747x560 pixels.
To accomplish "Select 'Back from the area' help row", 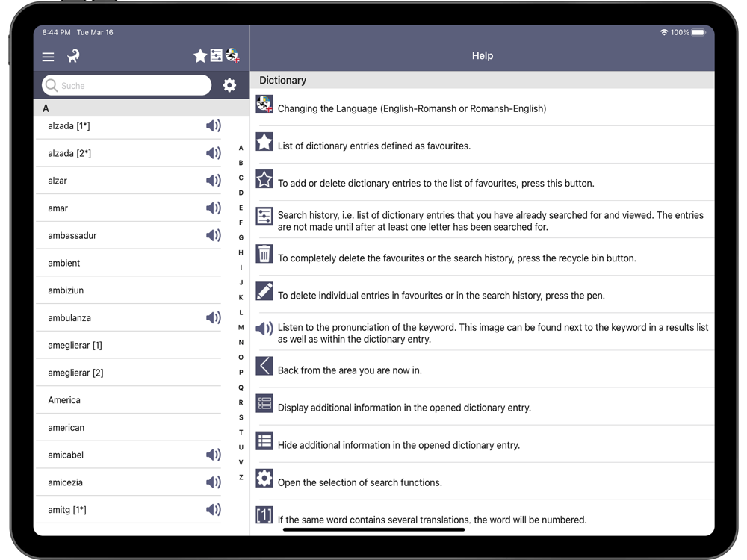I will coord(482,370).
